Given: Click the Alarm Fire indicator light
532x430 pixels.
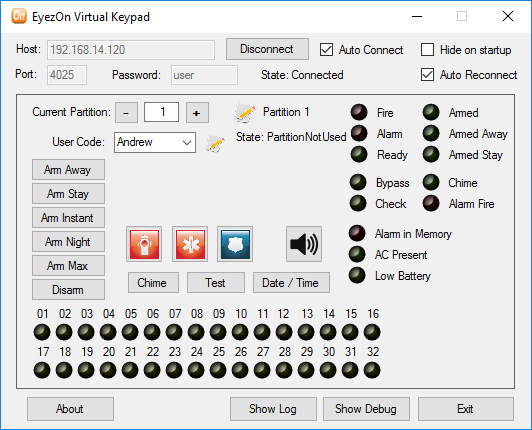Looking at the screenshot, I should click(431, 204).
